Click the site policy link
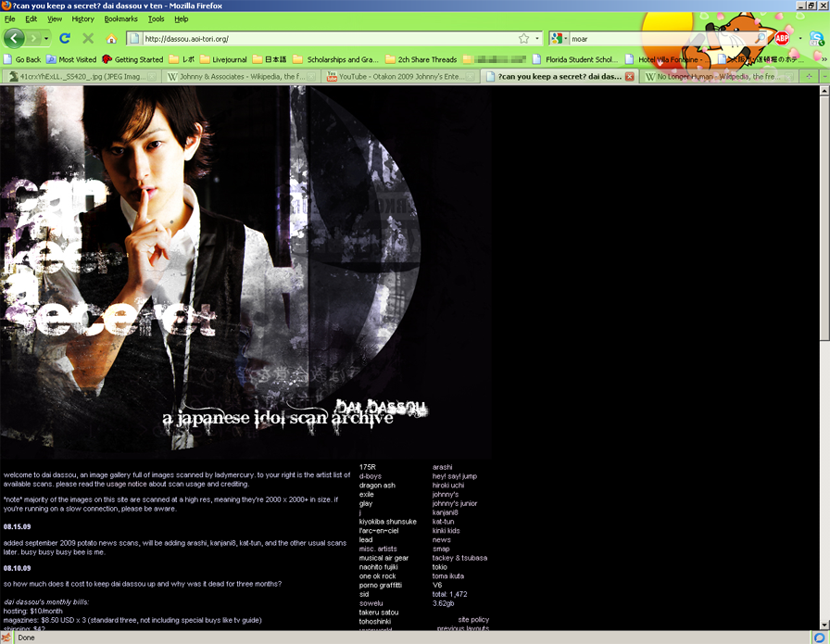 click(473, 620)
